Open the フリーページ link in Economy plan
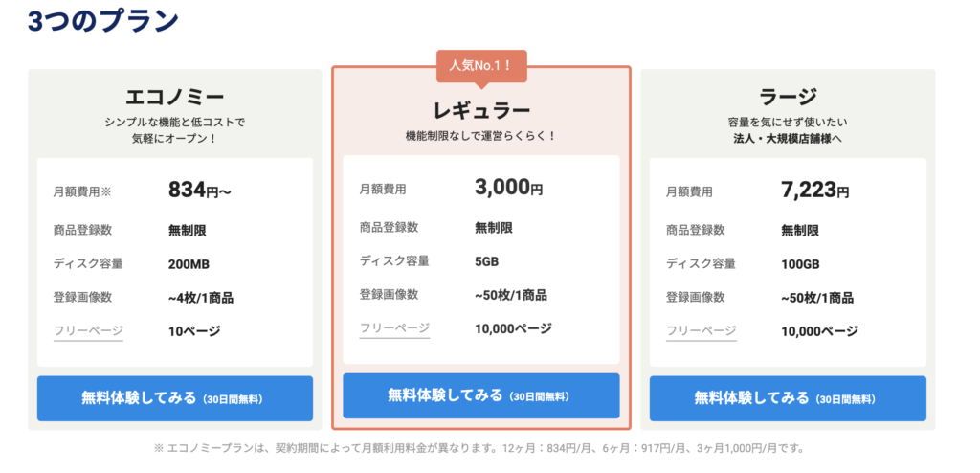 (88, 331)
